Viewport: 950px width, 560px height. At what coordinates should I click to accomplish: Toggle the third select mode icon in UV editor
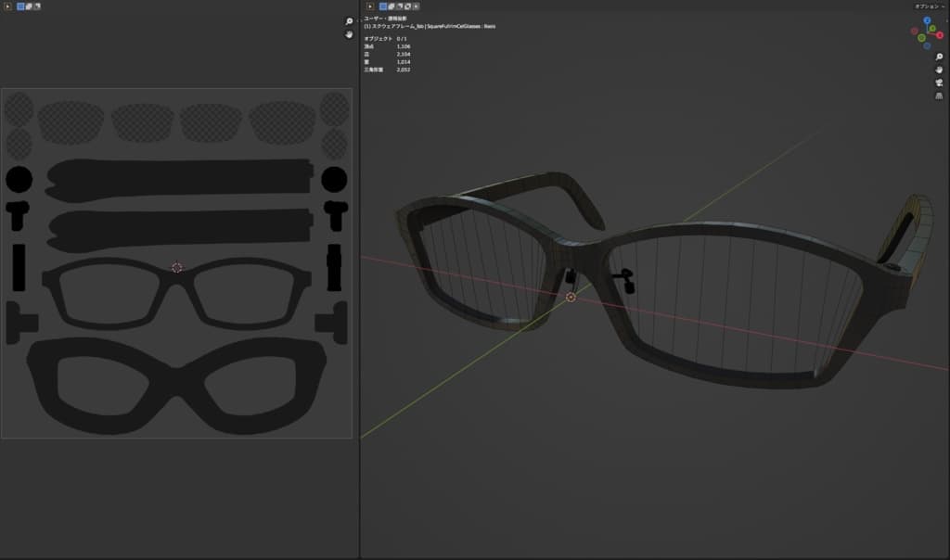tap(37, 6)
